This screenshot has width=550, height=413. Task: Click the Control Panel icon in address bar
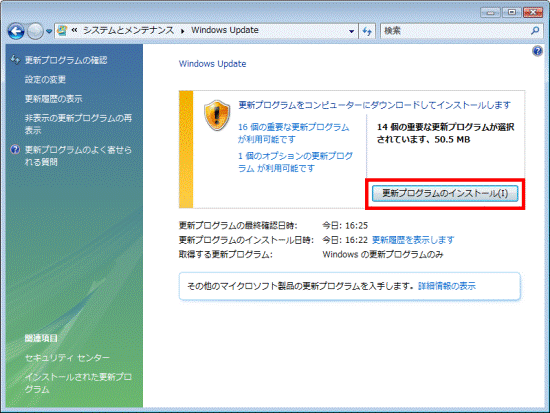[x=62, y=31]
